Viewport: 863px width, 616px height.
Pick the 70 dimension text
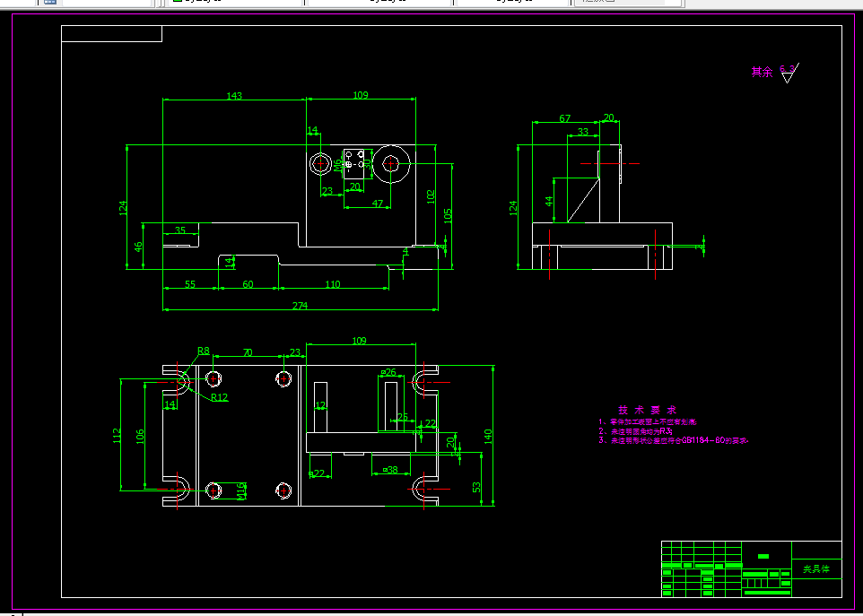pyautogui.click(x=248, y=352)
